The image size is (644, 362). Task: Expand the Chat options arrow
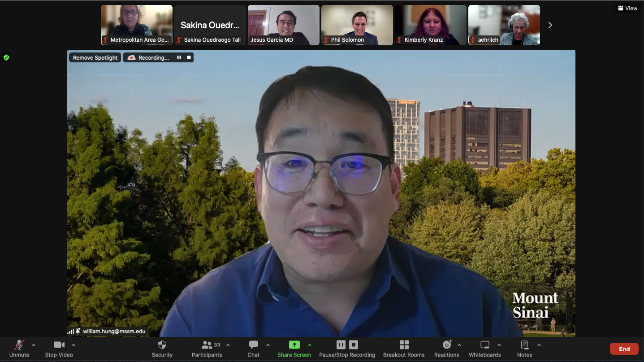coord(268,345)
